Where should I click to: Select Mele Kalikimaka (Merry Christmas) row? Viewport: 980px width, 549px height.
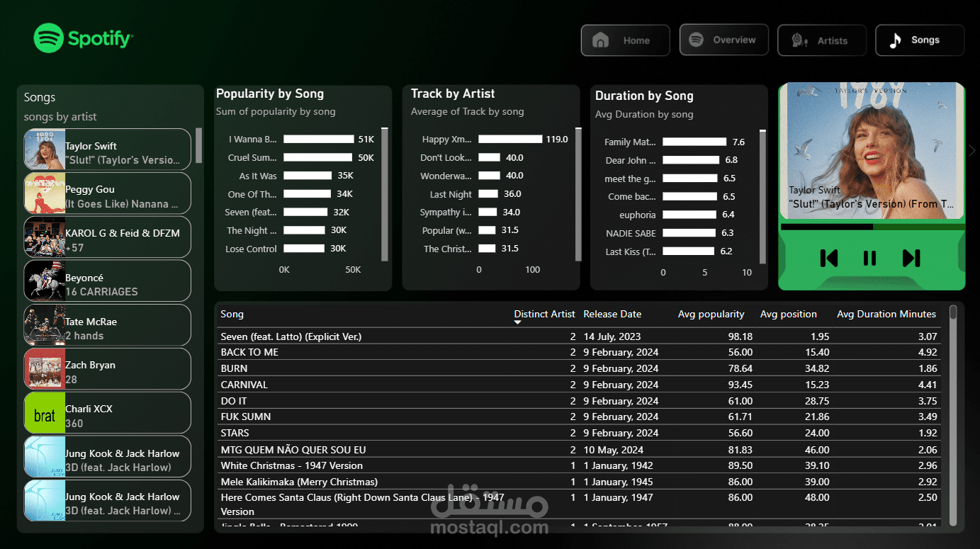[x=579, y=482]
